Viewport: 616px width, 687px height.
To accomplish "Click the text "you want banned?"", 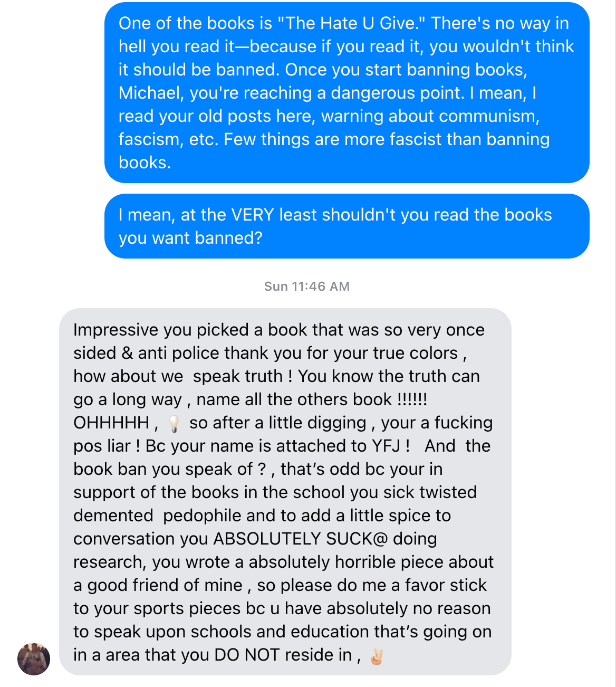I will click(x=190, y=238).
